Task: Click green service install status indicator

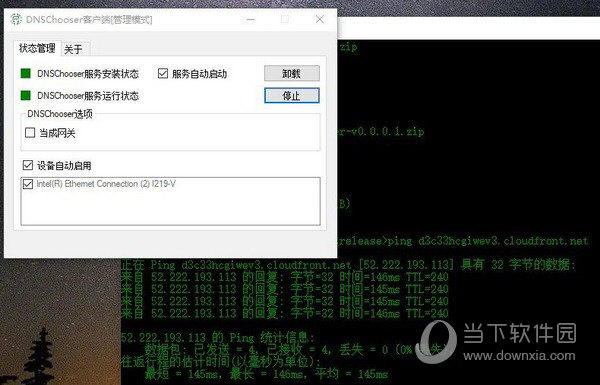Action: [26, 73]
